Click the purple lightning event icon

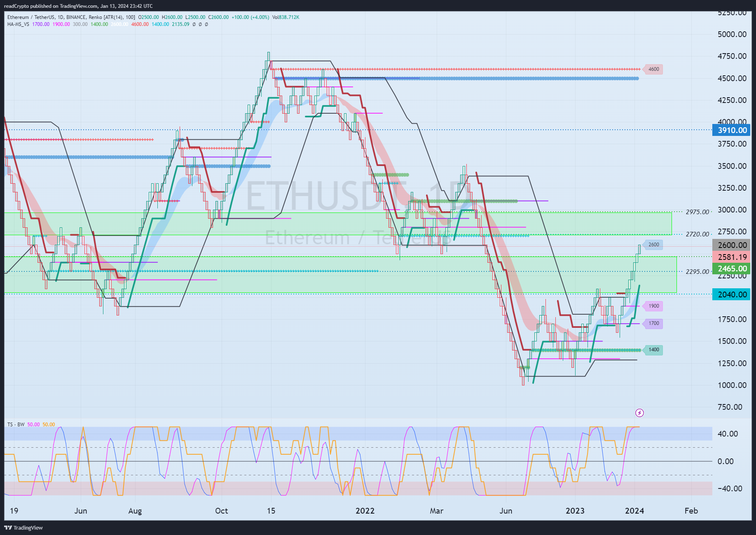(x=639, y=413)
